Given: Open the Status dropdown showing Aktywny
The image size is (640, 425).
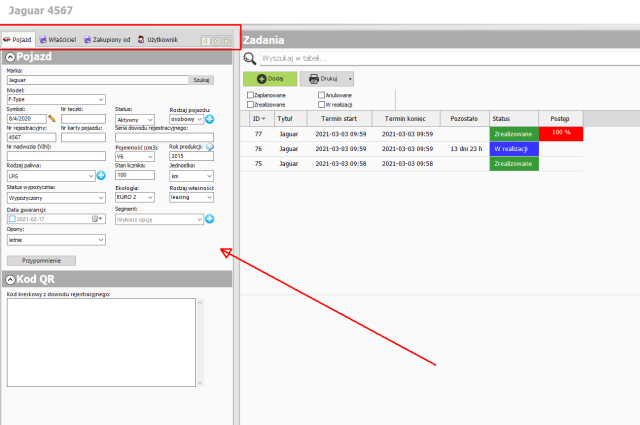Looking at the screenshot, I should click(x=135, y=120).
